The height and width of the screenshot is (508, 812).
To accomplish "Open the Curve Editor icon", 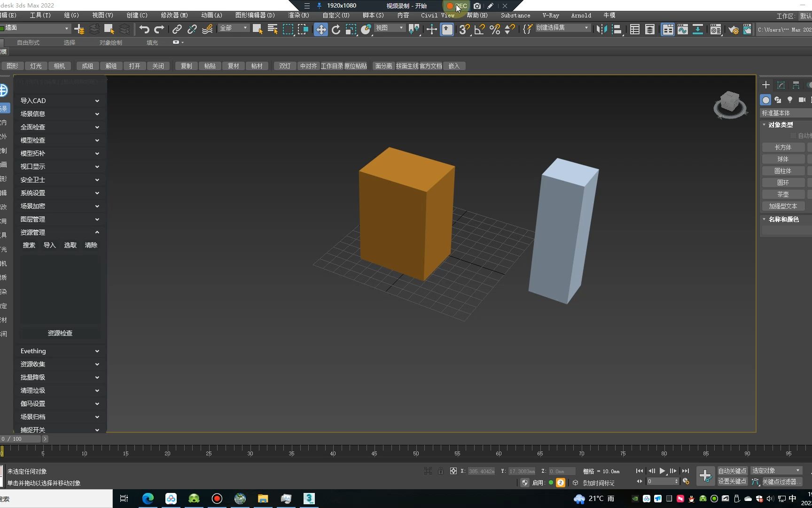I will [682, 30].
